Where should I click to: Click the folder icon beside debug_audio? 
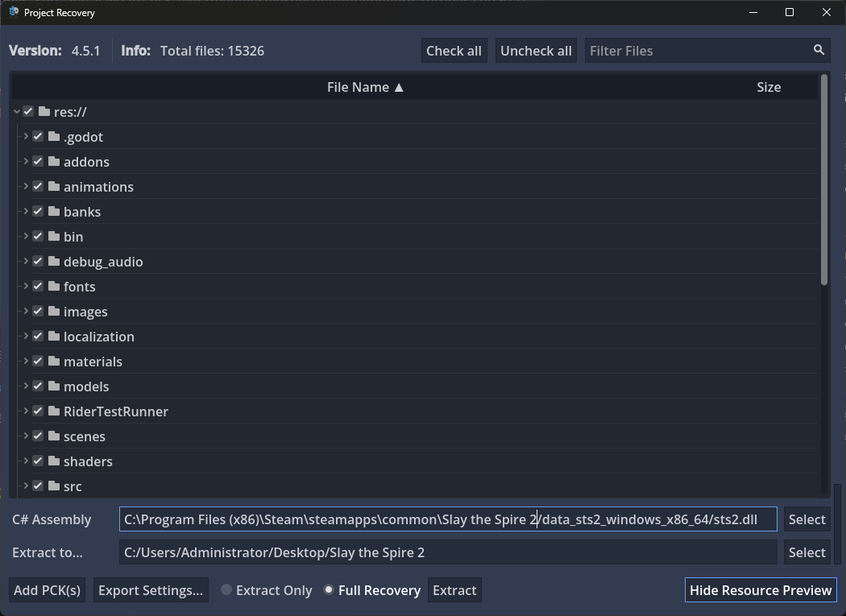click(54, 262)
